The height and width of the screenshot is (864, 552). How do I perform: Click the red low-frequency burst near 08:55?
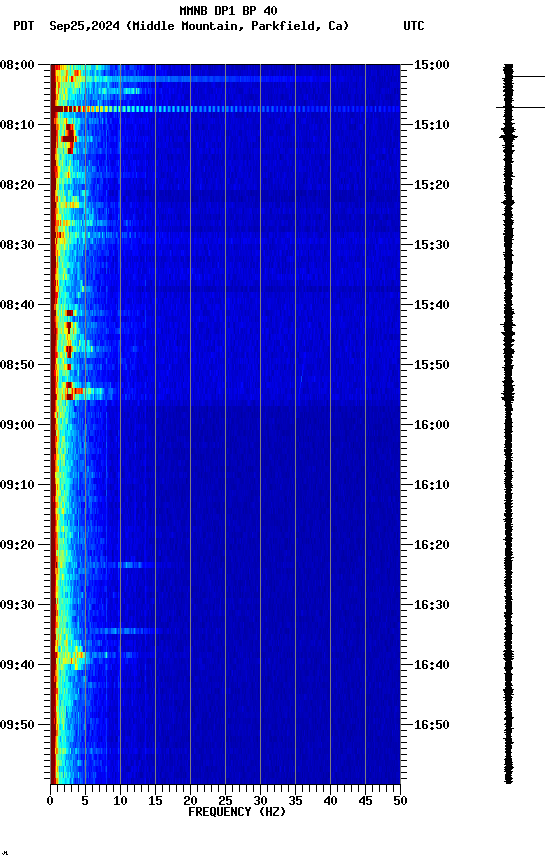73,391
